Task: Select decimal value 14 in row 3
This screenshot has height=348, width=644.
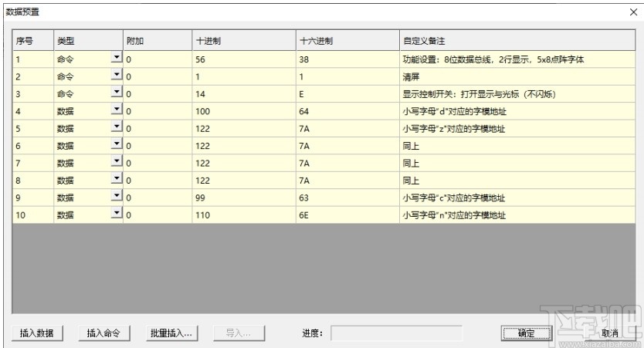Action: [x=244, y=94]
